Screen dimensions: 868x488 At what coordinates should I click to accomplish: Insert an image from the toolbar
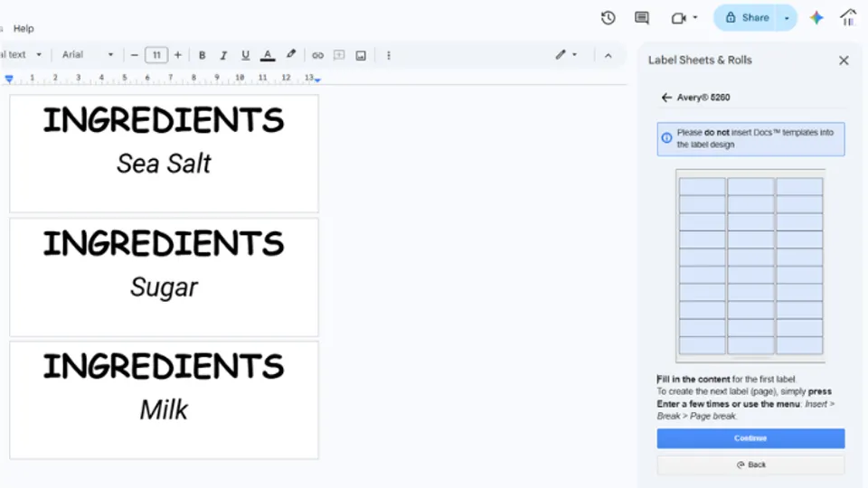tap(361, 55)
